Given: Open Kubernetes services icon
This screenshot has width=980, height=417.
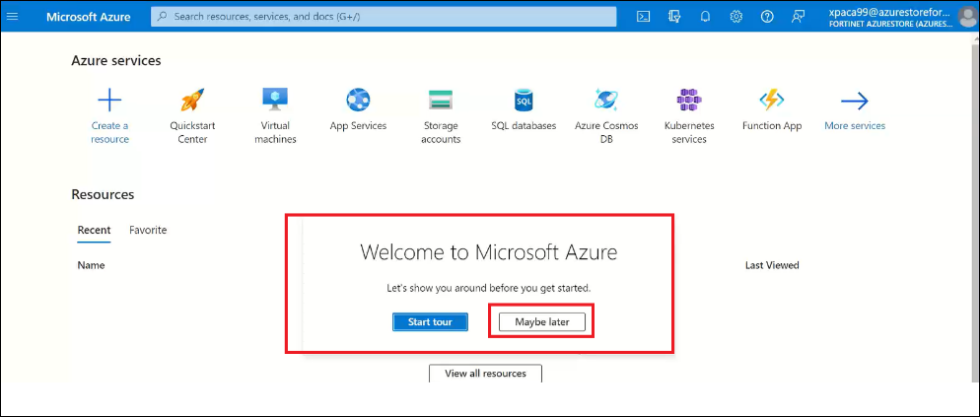Looking at the screenshot, I should (x=689, y=100).
